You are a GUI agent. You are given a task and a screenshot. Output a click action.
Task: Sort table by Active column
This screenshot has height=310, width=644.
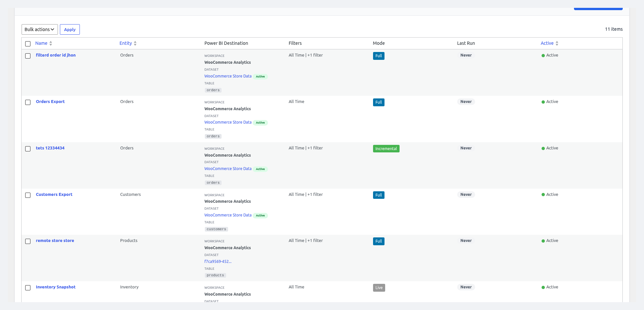tap(547, 43)
